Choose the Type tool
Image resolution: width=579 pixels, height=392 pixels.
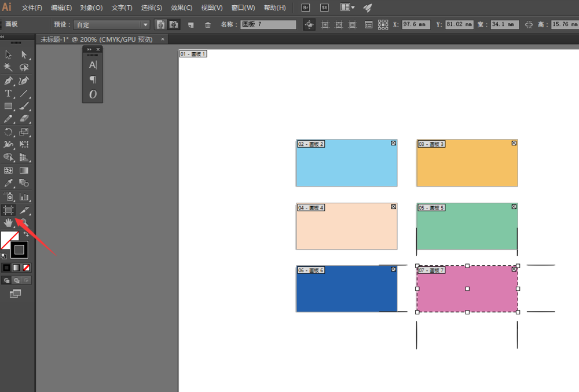pyautogui.click(x=8, y=93)
